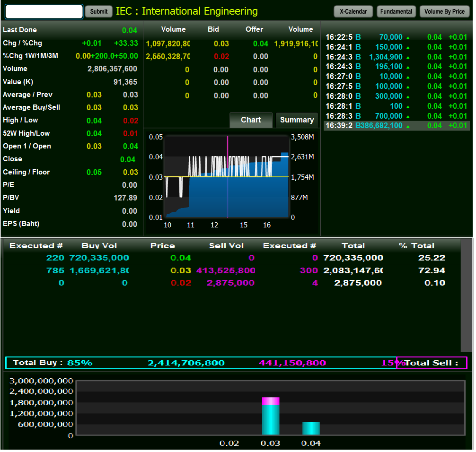This screenshot has width=476, height=452.
Task: Click the '3,508M' chart volume axis label
Action: [302, 137]
